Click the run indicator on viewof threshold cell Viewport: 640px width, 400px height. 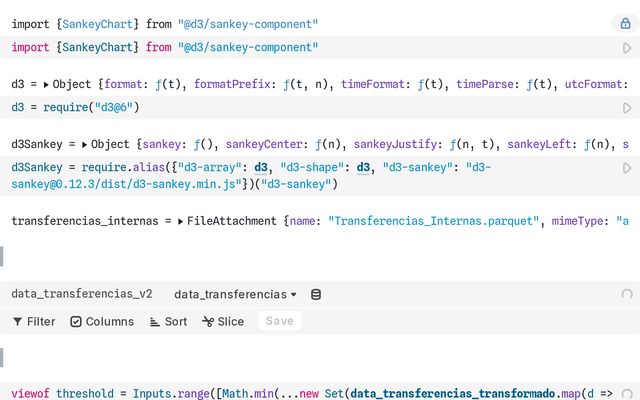[627, 394]
